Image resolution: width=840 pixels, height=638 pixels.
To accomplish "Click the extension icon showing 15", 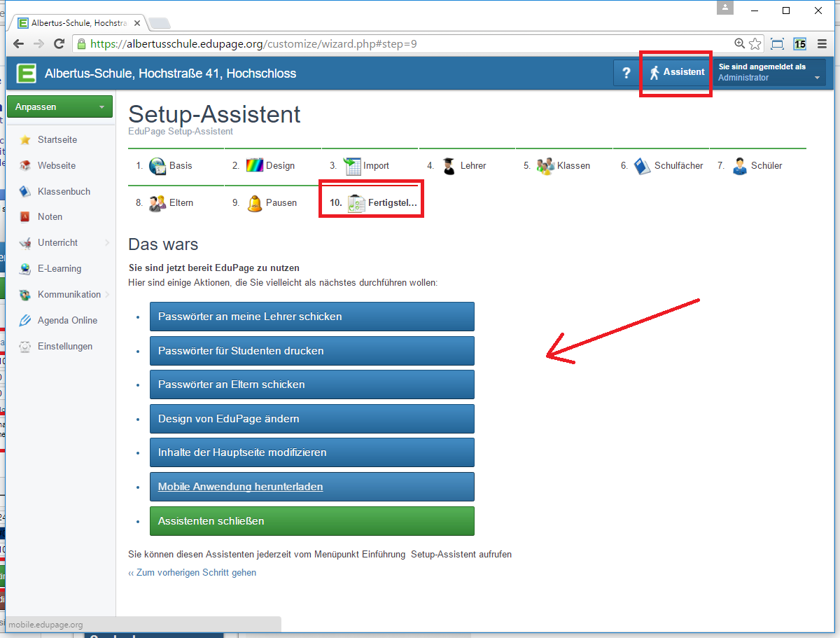I will point(799,43).
